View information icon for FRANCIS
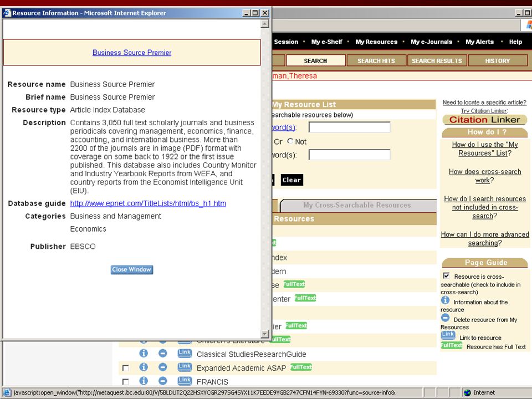This screenshot has width=532, height=399. [x=144, y=381]
